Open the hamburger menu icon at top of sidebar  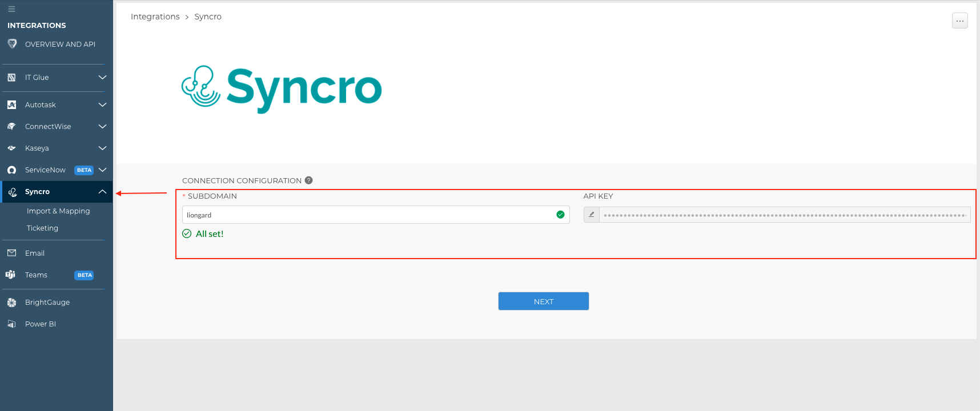(x=11, y=9)
